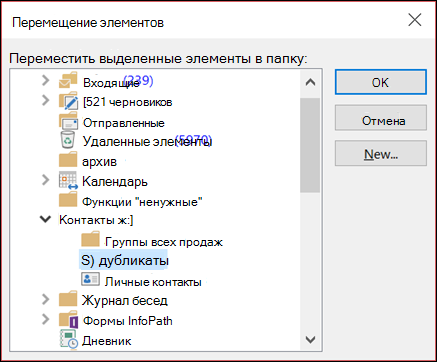Select the Календарь folder name
Screen dimensions: 437x362
[x=115, y=182]
